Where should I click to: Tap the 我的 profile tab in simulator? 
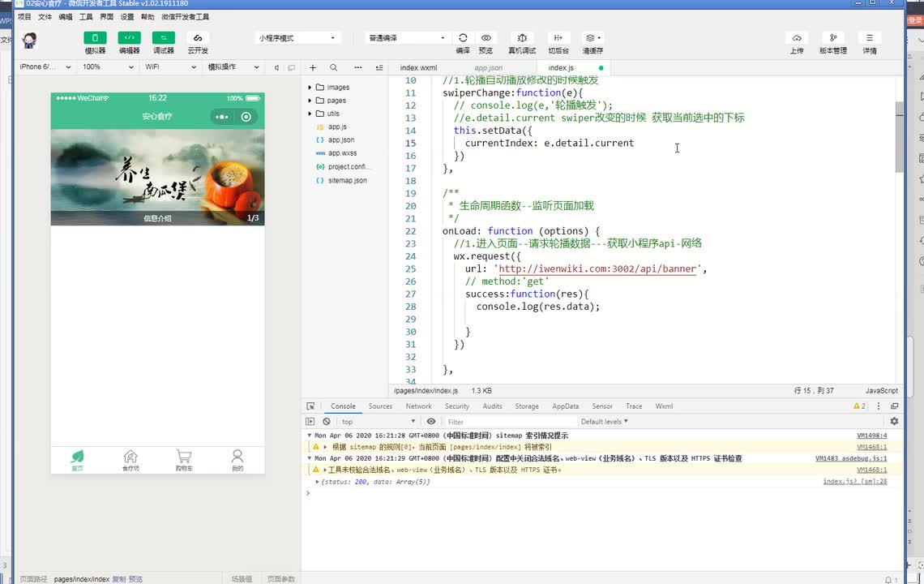(237, 461)
